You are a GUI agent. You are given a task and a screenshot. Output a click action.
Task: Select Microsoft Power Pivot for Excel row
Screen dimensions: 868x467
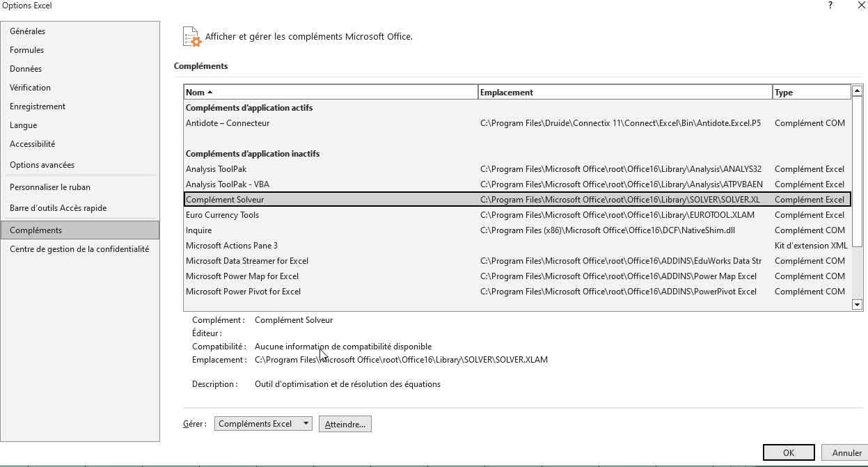[517, 292]
